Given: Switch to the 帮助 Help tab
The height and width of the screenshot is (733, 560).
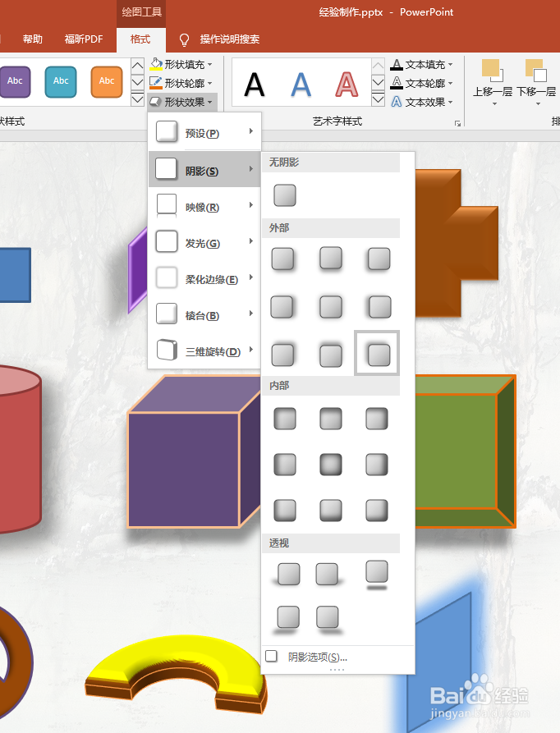Looking at the screenshot, I should pyautogui.click(x=33, y=39).
